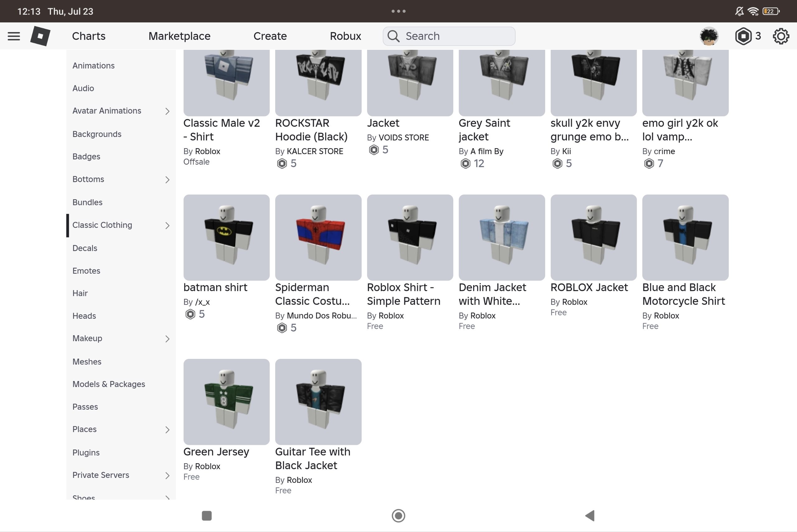Viewport: 797px width, 532px height.
Task: Select the Passes category
Action: tap(85, 407)
